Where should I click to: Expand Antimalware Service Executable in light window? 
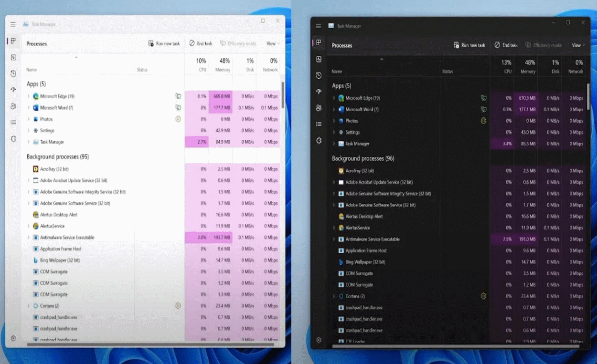point(28,237)
